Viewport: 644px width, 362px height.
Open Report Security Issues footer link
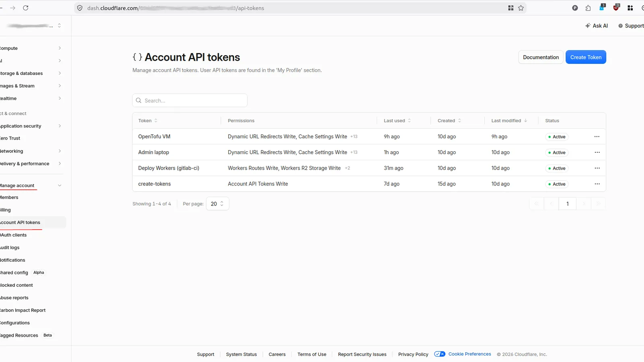tap(362, 354)
